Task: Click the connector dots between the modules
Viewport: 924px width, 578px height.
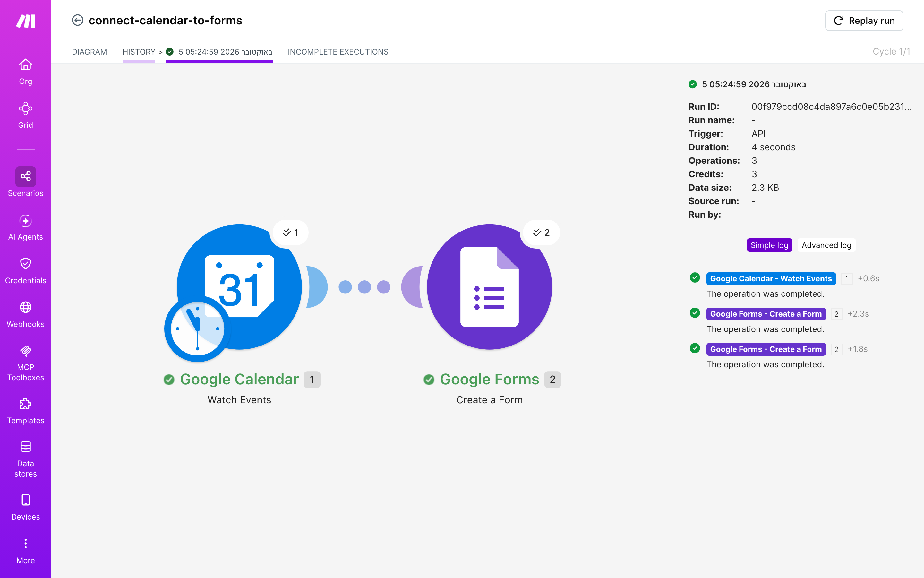Action: pyautogui.click(x=364, y=287)
